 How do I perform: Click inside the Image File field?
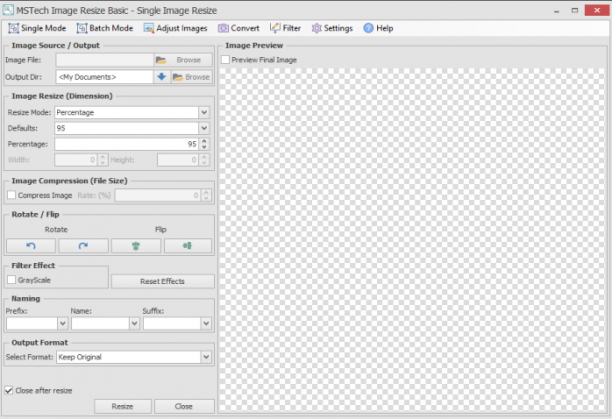pyautogui.click(x=105, y=60)
